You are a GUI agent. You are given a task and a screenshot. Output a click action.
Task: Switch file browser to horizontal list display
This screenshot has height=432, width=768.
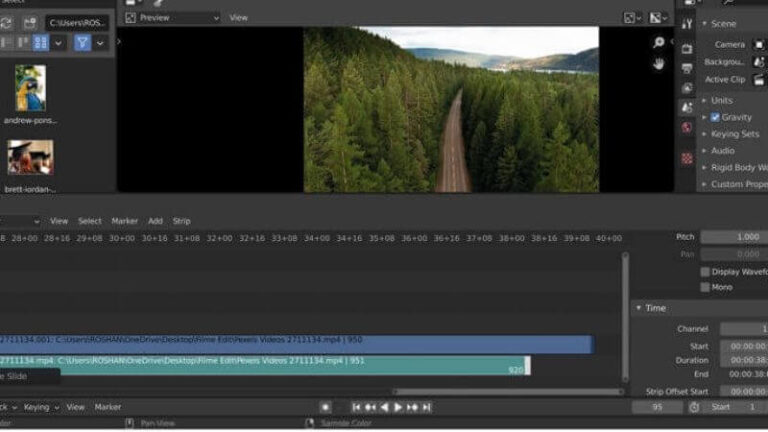tap(23, 43)
